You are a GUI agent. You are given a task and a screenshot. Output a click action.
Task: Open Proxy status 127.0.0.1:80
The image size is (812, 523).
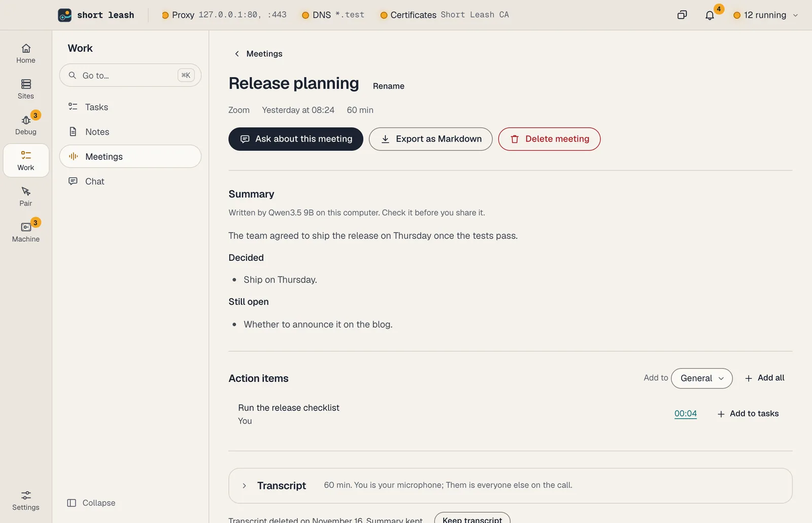[224, 15]
